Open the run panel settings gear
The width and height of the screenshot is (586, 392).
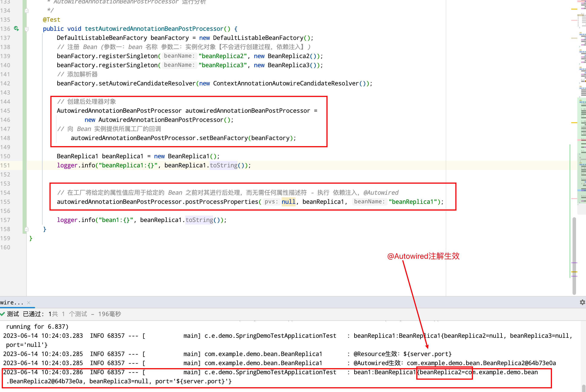583,302
